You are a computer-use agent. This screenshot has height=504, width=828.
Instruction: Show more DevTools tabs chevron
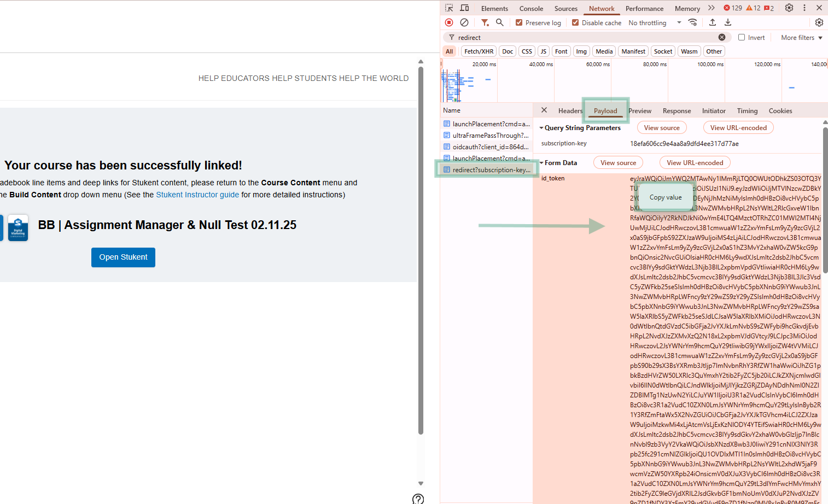click(711, 8)
